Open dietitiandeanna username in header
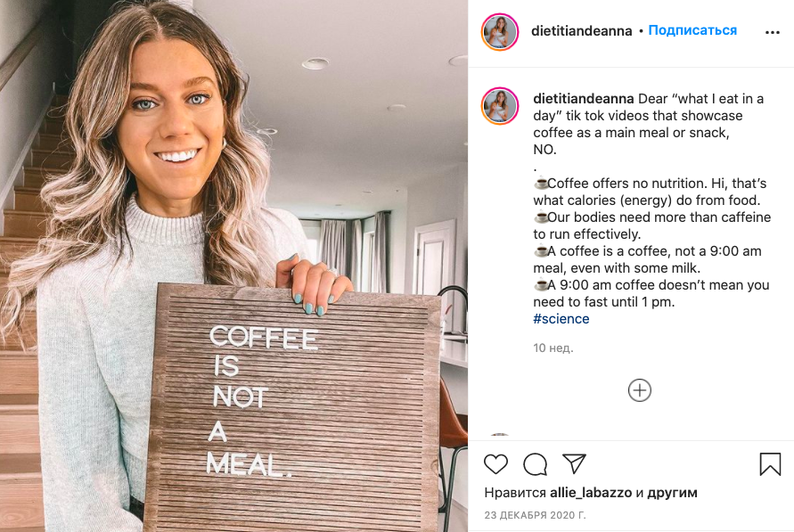Image resolution: width=794 pixels, height=532 pixels. (581, 31)
